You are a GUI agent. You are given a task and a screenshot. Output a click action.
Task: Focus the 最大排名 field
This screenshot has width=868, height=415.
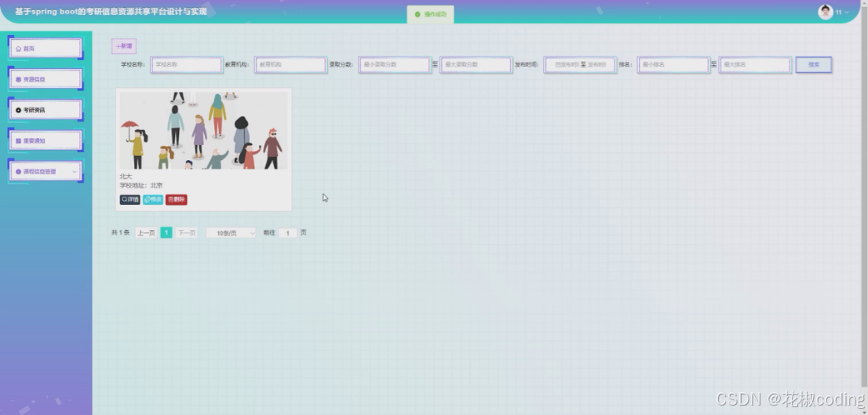755,65
